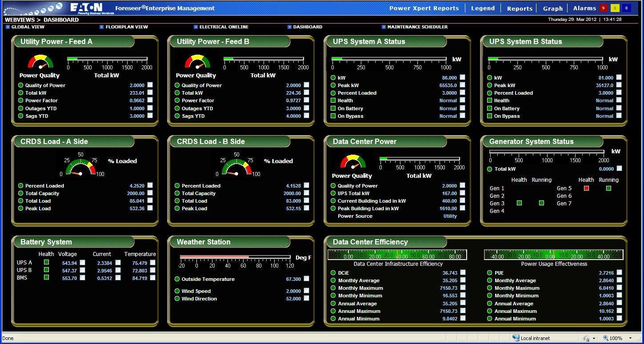Tick the UPS System A Peak kW checkbox
Image resolution: width=644 pixels, height=344 pixels.
(463, 85)
